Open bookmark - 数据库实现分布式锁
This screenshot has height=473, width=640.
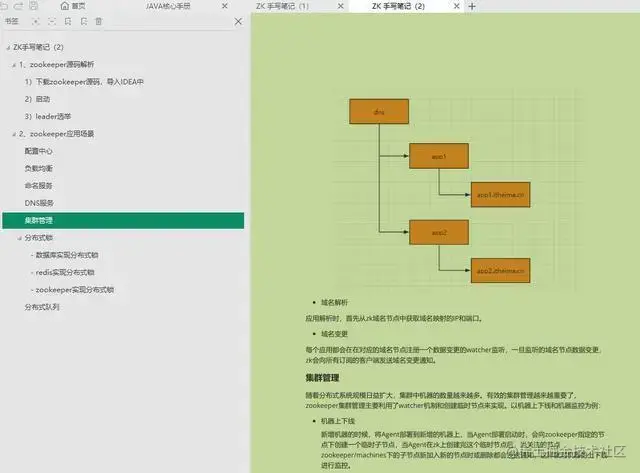[64, 255]
